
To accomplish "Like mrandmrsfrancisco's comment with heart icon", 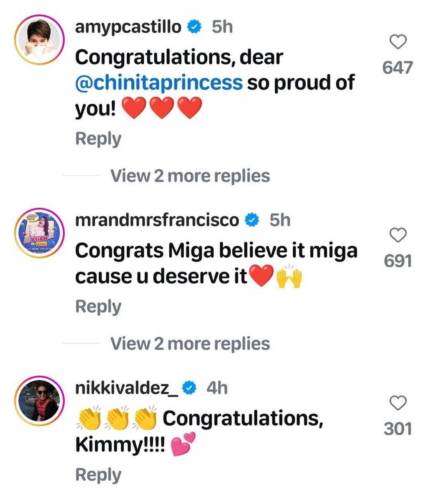I will pyautogui.click(x=398, y=235).
